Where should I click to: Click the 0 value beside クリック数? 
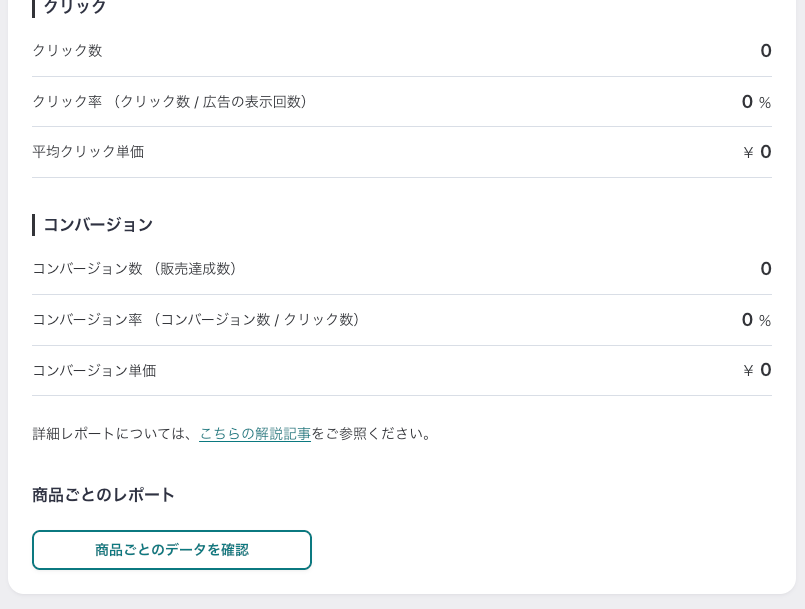tap(766, 51)
